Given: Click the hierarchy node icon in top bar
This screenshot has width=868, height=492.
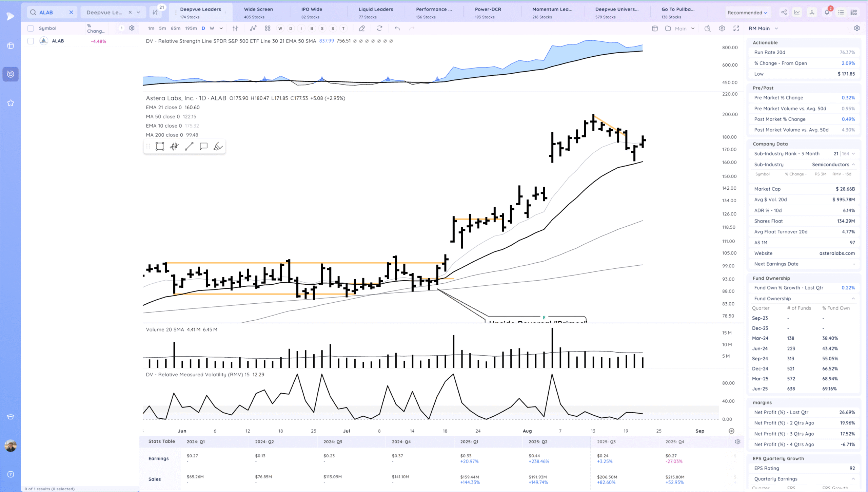Looking at the screenshot, I should tap(812, 13).
